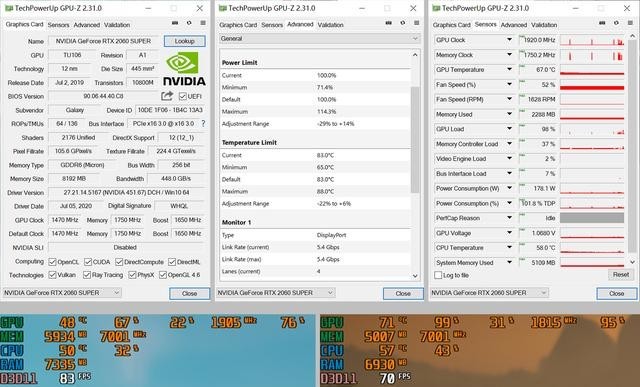Click Close button in Sensors window

coord(616,293)
